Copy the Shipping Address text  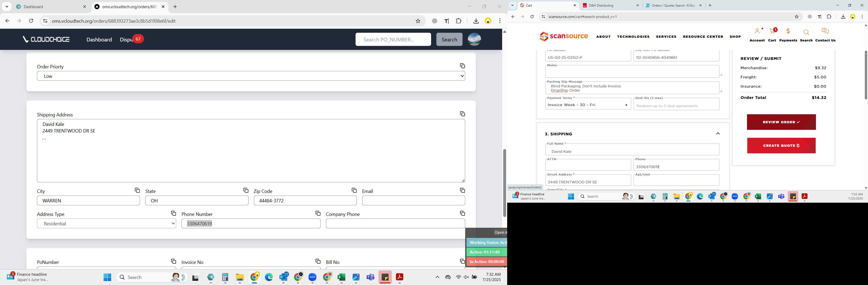[462, 114]
